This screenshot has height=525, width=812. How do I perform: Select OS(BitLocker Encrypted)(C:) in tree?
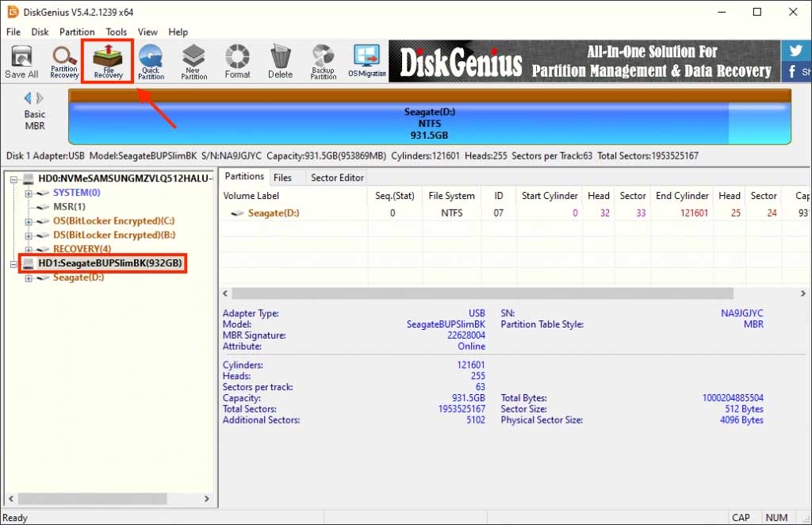coord(114,220)
